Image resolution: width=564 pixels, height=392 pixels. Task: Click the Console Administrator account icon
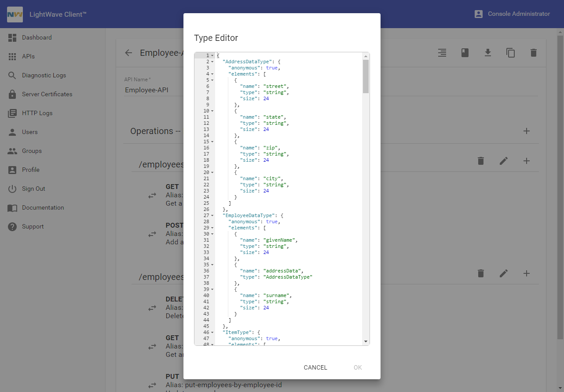point(479,14)
